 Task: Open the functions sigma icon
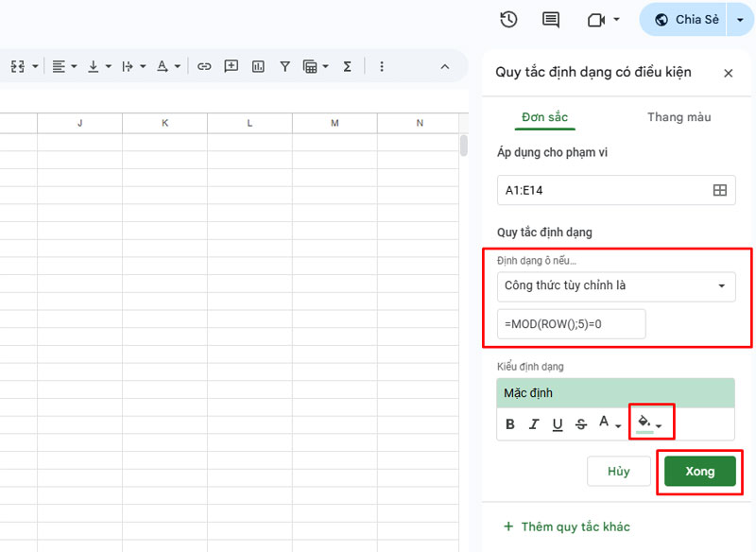[x=347, y=66]
